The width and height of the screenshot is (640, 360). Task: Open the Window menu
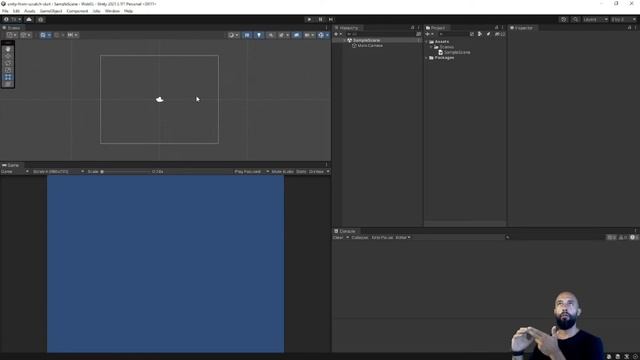pyautogui.click(x=112, y=11)
